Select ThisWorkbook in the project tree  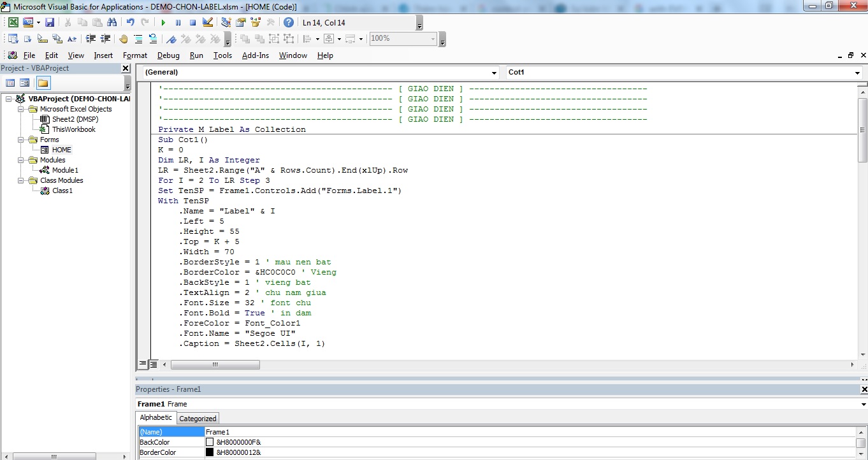[74, 129]
